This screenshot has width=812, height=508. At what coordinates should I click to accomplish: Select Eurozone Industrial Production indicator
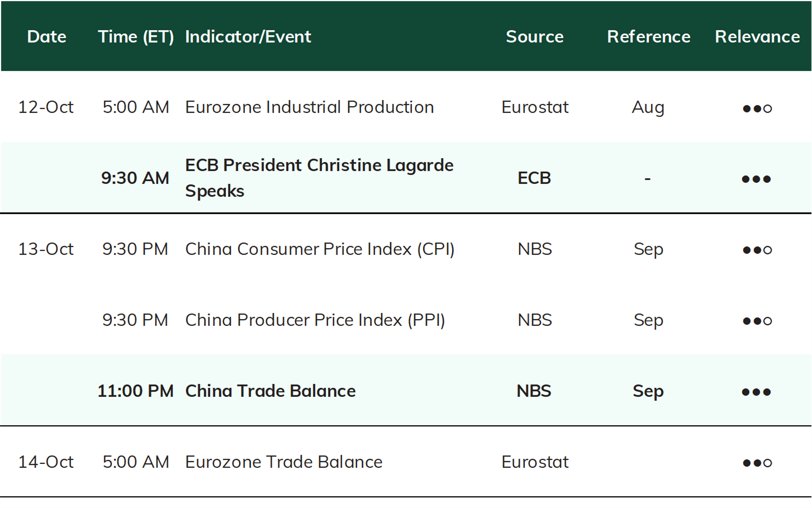point(310,107)
